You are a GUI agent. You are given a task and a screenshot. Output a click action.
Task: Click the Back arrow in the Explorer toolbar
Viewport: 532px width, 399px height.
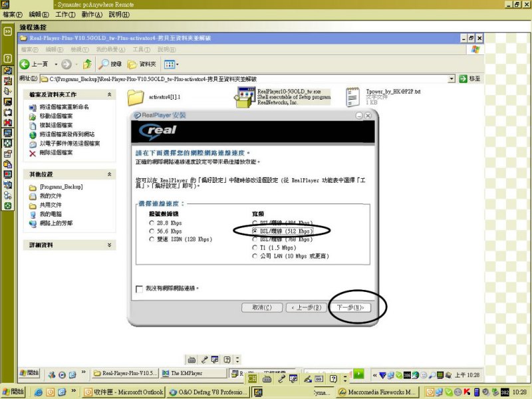click(25, 64)
